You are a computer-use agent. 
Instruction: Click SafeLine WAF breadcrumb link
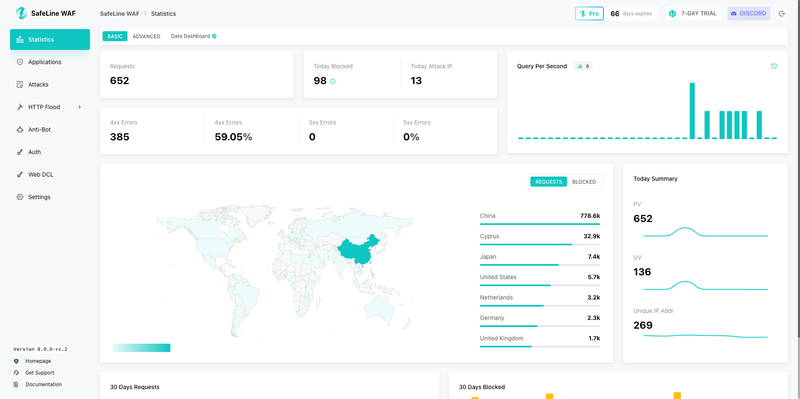(x=119, y=14)
